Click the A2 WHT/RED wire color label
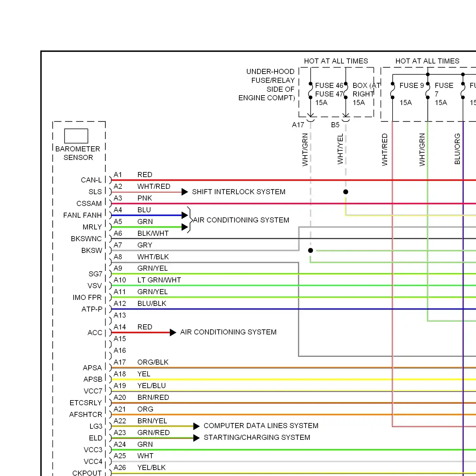The image size is (476, 476). (x=154, y=186)
